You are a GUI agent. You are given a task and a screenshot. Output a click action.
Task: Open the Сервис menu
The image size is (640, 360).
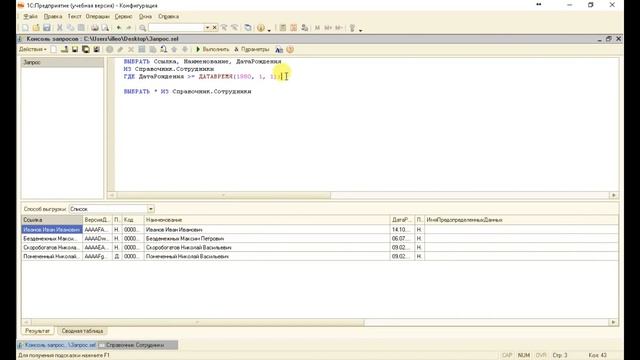click(x=123, y=16)
